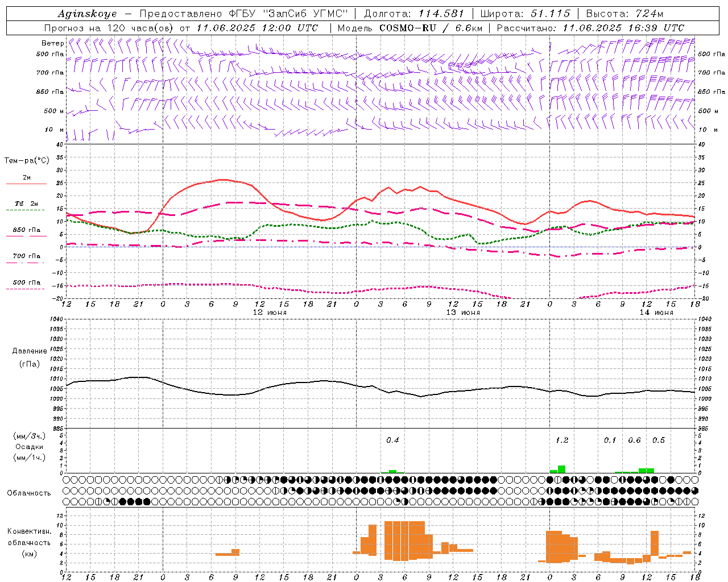
Task: Click the precipitation value "0.4"
Action: point(392,440)
